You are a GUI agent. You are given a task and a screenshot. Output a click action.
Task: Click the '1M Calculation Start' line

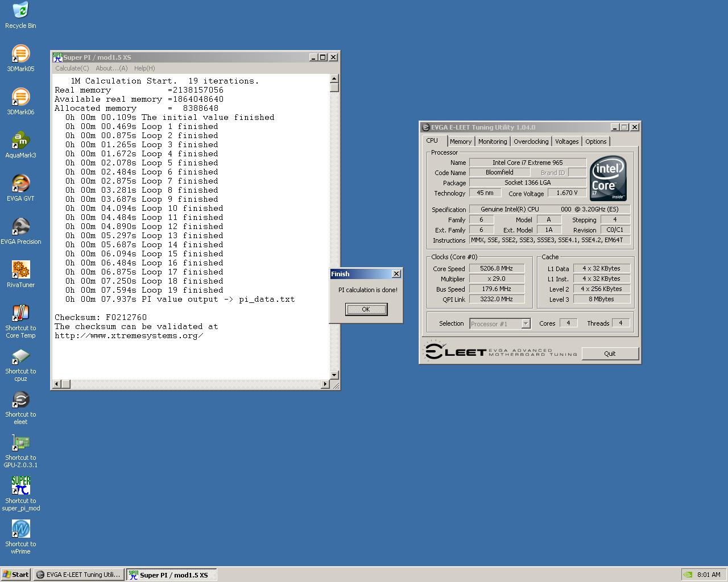coord(165,81)
